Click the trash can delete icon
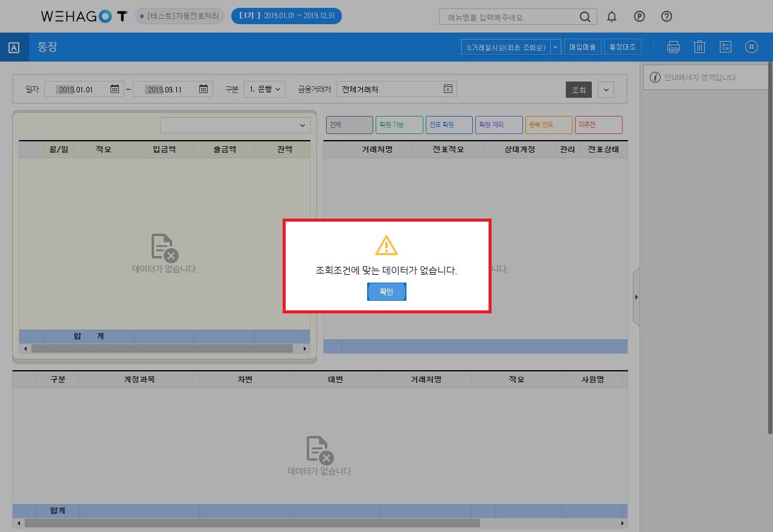The image size is (773, 532). pos(699,47)
